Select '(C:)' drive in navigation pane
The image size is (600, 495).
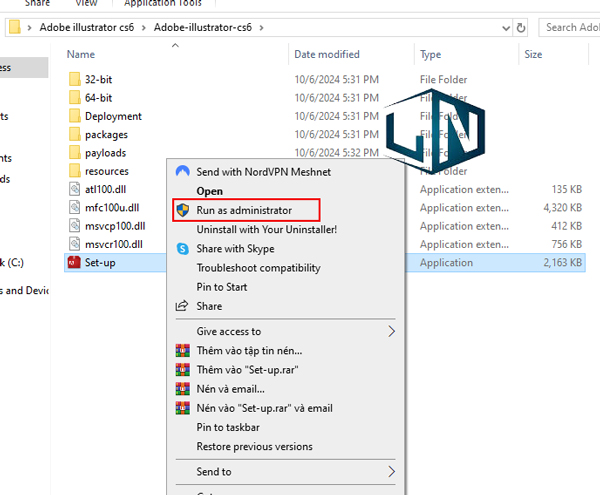click(12, 262)
